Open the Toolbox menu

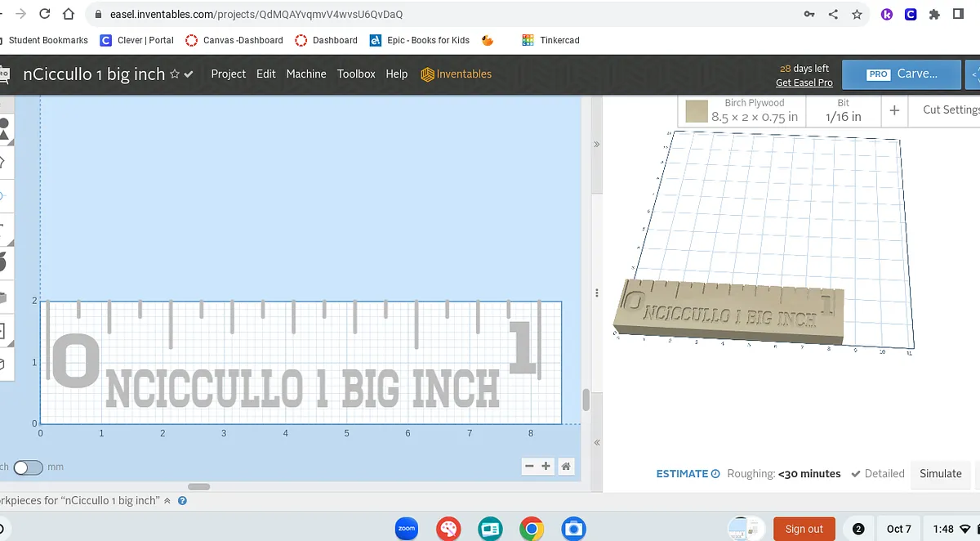point(356,74)
